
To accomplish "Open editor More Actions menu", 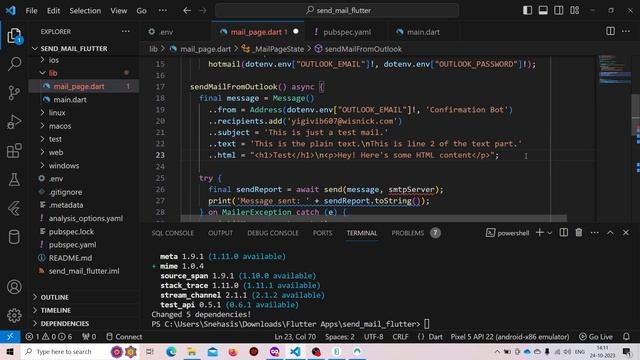I will [626, 31].
